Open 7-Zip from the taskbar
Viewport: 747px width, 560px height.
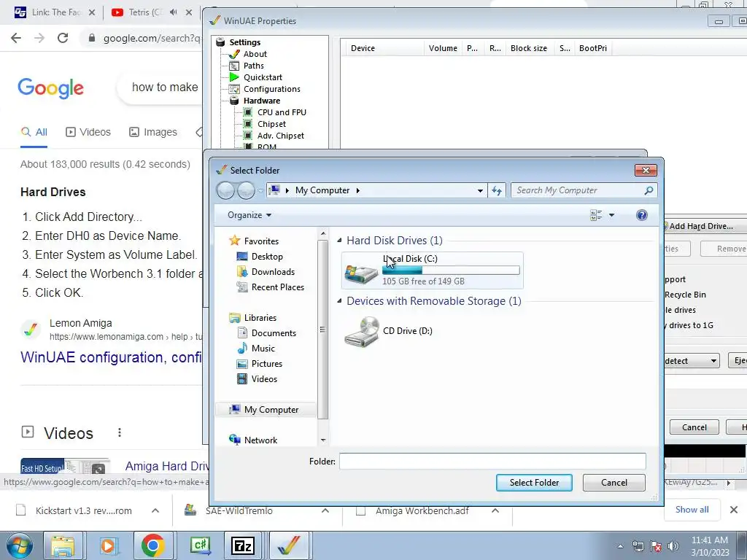(x=242, y=545)
